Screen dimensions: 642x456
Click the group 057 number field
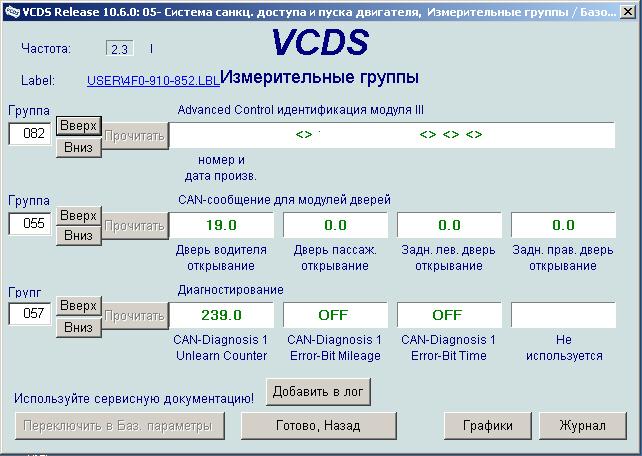[30, 314]
